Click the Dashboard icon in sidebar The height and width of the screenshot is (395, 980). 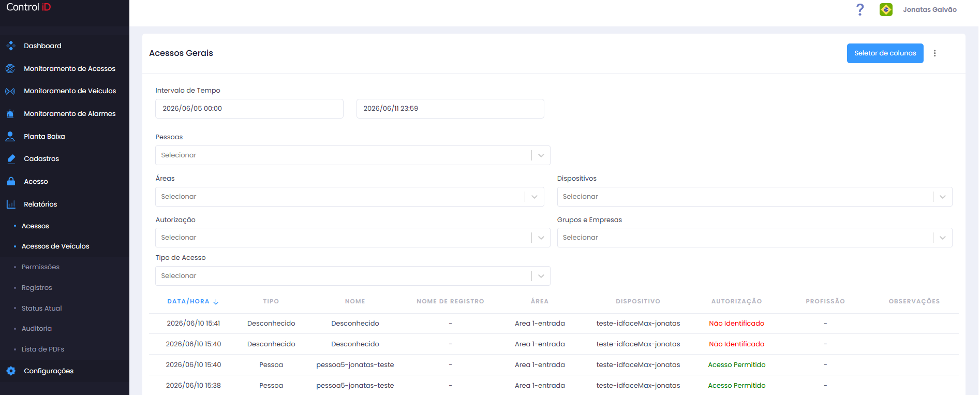click(10, 46)
